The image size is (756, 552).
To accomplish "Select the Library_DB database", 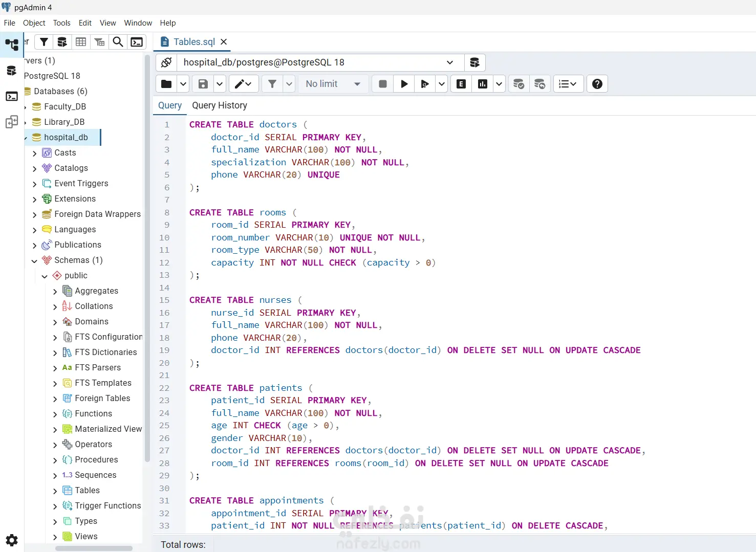I will [64, 122].
